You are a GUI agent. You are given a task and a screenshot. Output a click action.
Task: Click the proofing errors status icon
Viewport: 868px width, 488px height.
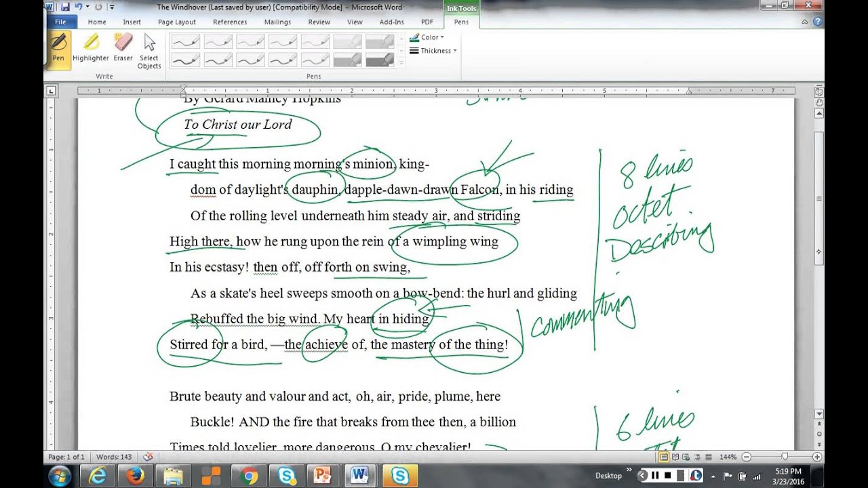pos(148,457)
